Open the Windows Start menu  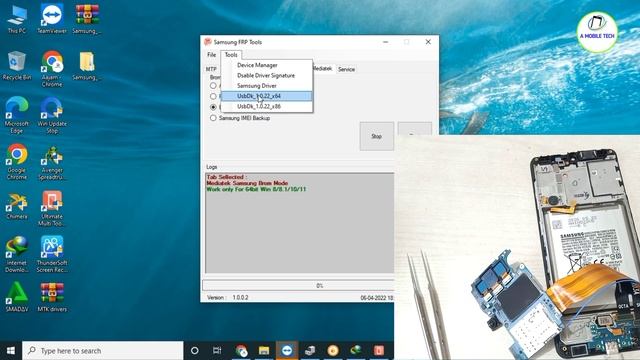tap(11, 351)
